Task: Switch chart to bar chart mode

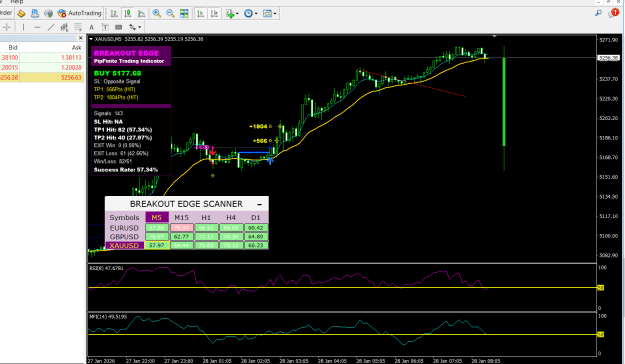Action: tap(114, 14)
